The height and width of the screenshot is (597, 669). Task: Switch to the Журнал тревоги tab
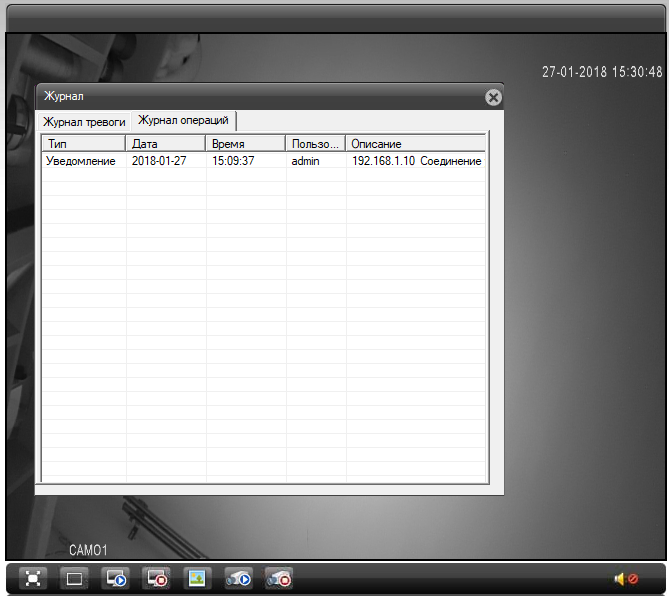click(84, 121)
